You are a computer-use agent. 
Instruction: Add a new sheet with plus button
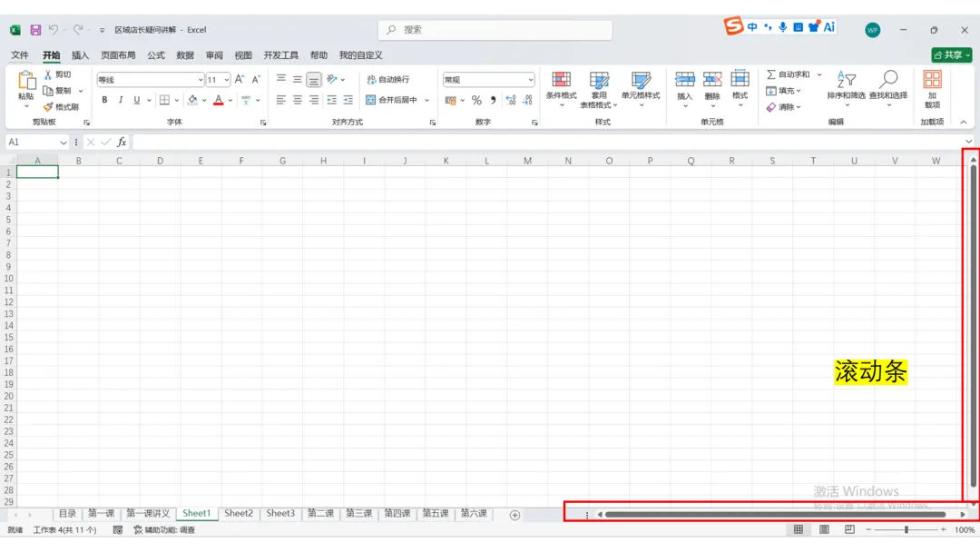pyautogui.click(x=514, y=515)
